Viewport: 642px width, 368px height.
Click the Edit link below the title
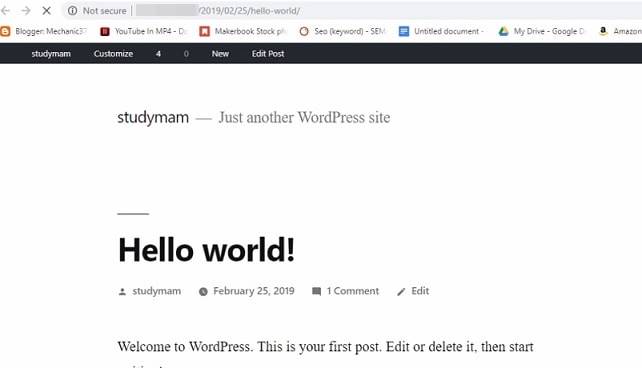tap(420, 291)
